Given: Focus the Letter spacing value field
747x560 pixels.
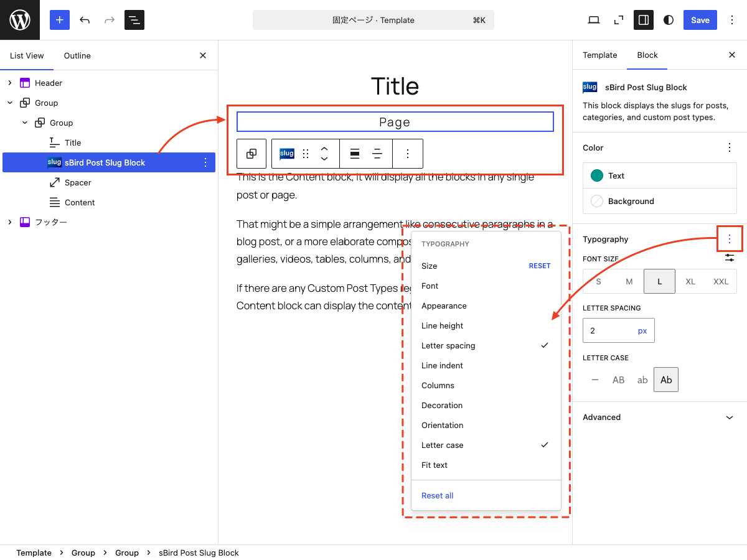Looking at the screenshot, I should [x=608, y=330].
